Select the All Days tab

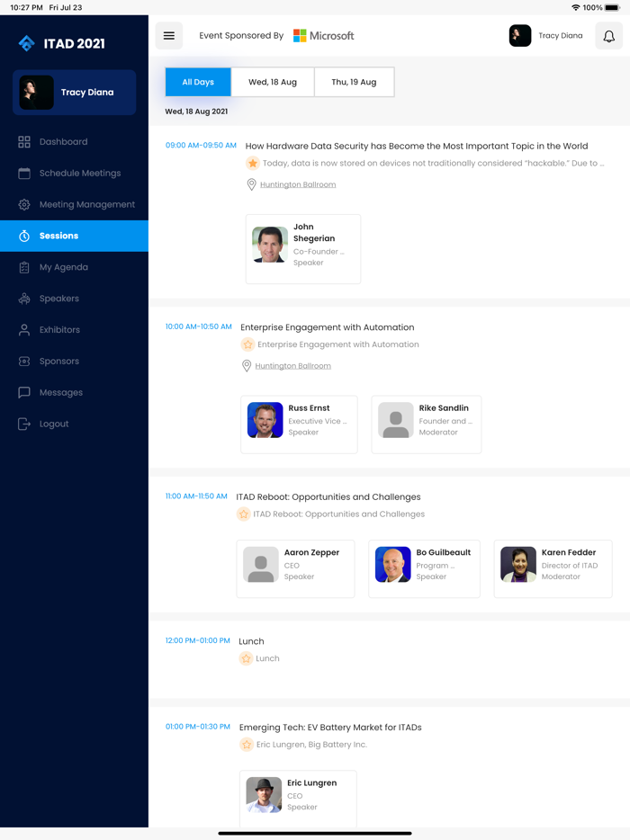point(198,82)
